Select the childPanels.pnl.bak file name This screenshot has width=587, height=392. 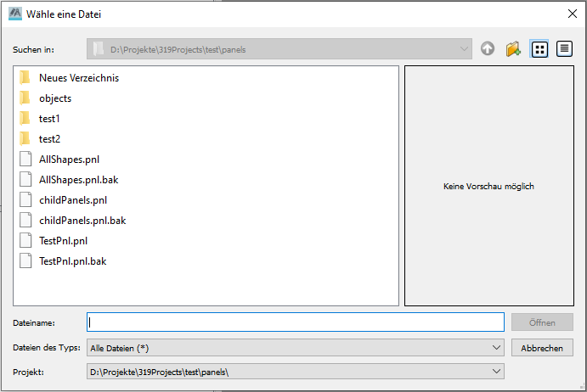coord(82,221)
